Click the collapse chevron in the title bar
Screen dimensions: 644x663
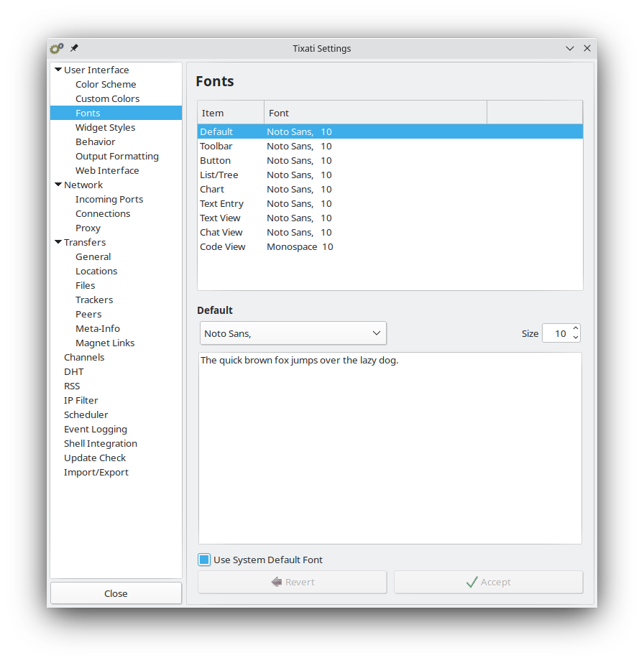click(x=570, y=48)
